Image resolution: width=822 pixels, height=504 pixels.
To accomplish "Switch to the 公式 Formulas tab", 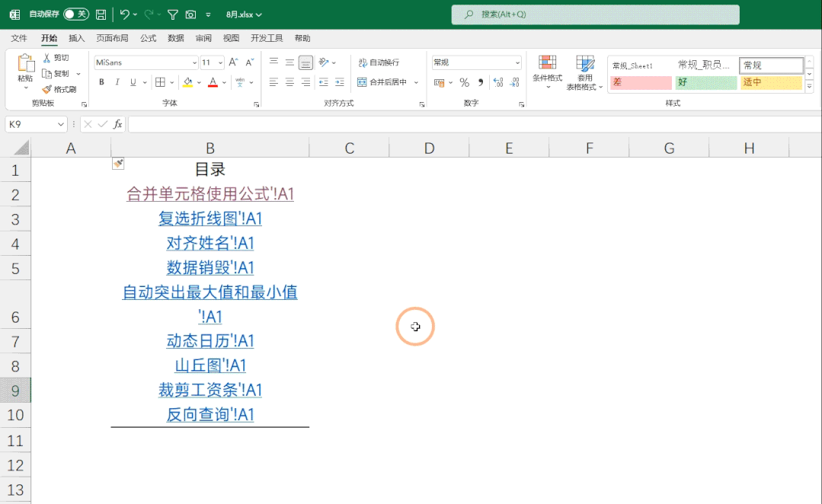I will pos(148,38).
